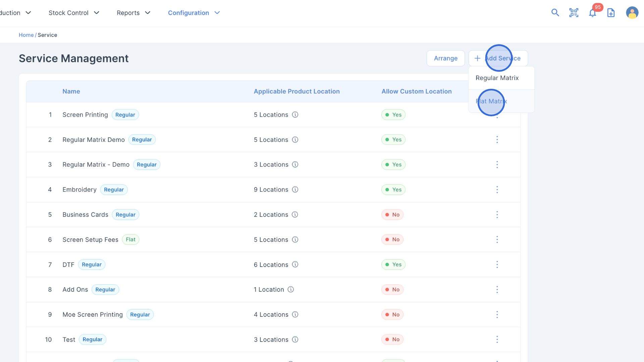
Task: Open three-dot menu for Business Cards row
Action: [497, 215]
